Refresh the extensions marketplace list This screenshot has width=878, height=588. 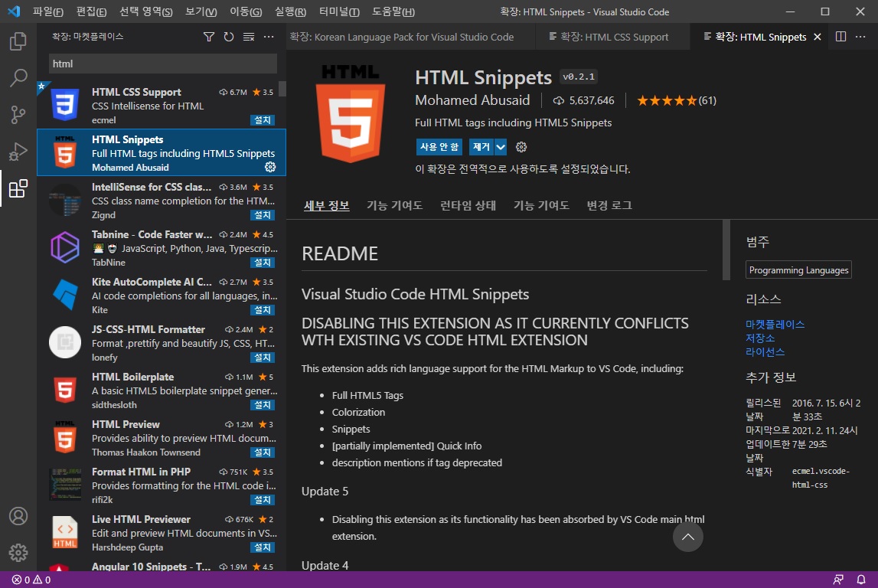pos(228,37)
